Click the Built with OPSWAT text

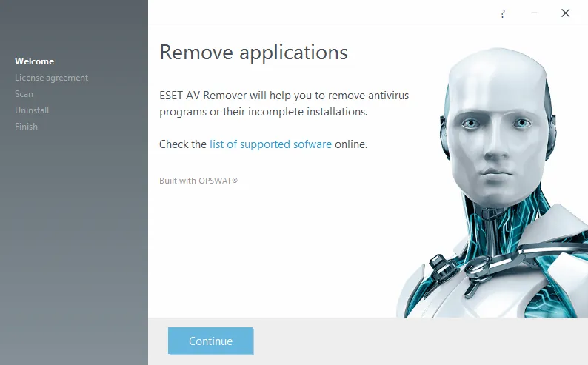(x=198, y=181)
